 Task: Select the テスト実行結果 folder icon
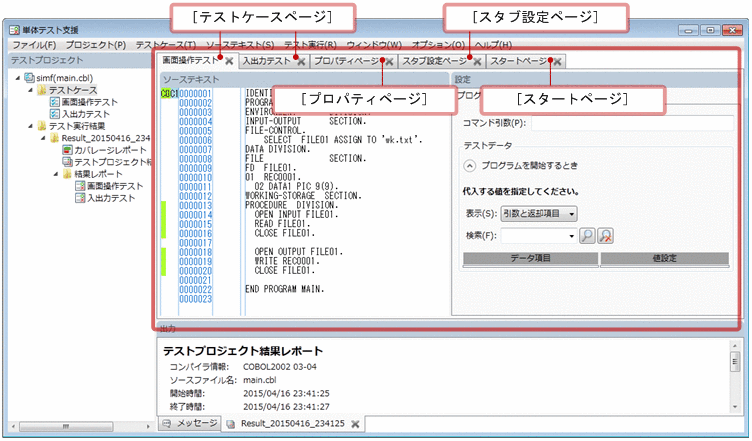coord(42,126)
